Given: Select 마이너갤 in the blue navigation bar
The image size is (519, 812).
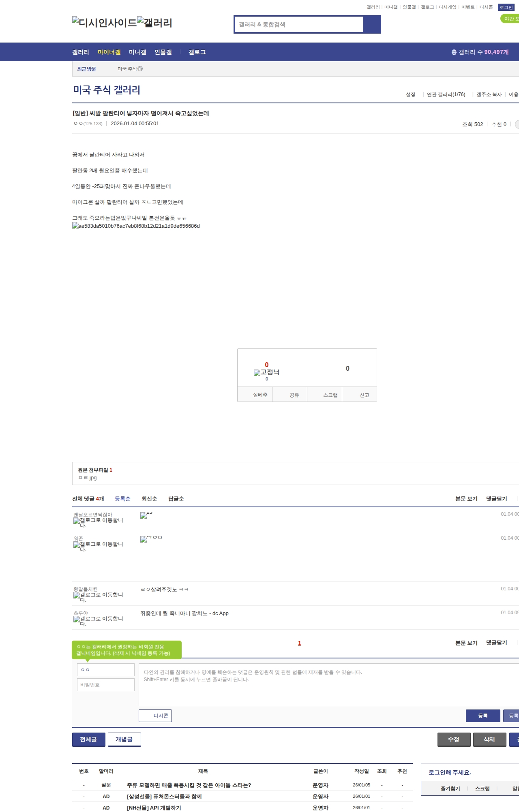Looking at the screenshot, I should (109, 52).
